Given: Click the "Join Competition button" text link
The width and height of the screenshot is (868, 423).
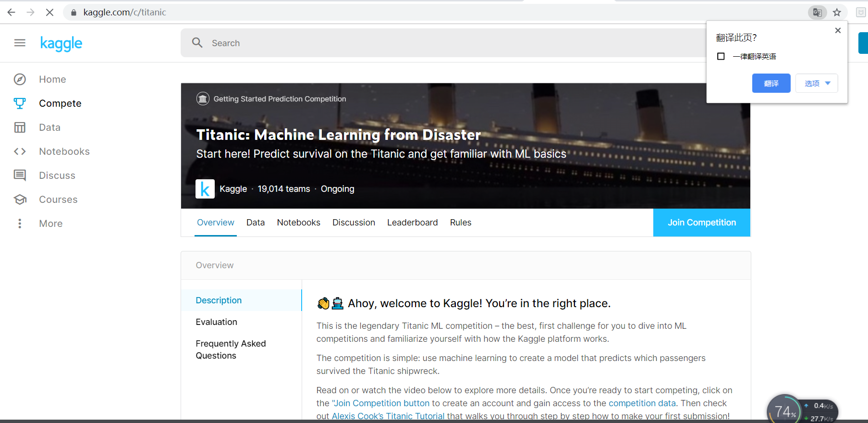Looking at the screenshot, I should [x=380, y=403].
